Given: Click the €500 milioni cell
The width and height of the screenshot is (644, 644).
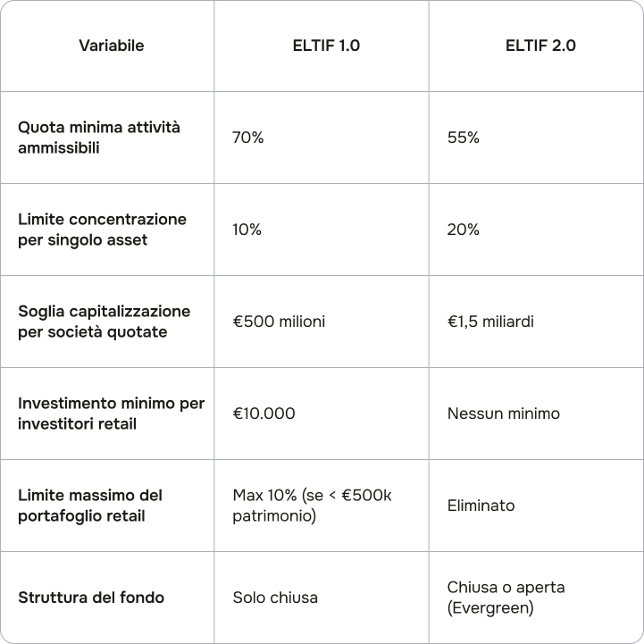Looking at the screenshot, I should click(279, 322).
